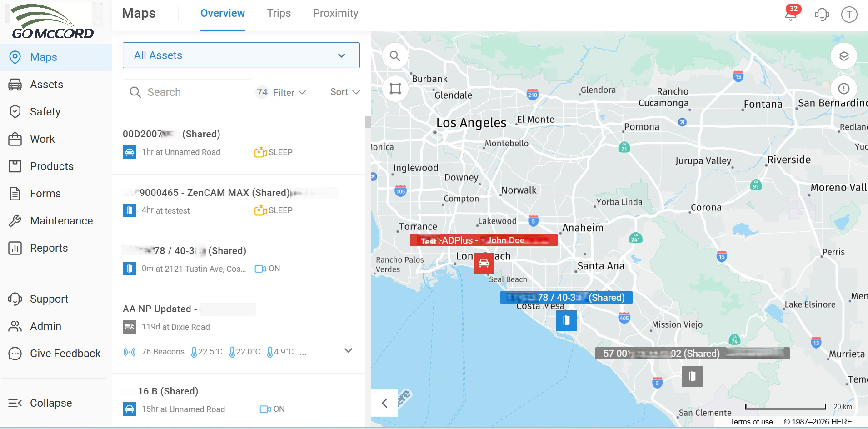Image resolution: width=868 pixels, height=429 pixels.
Task: Click the red car marker on map
Action: click(484, 263)
